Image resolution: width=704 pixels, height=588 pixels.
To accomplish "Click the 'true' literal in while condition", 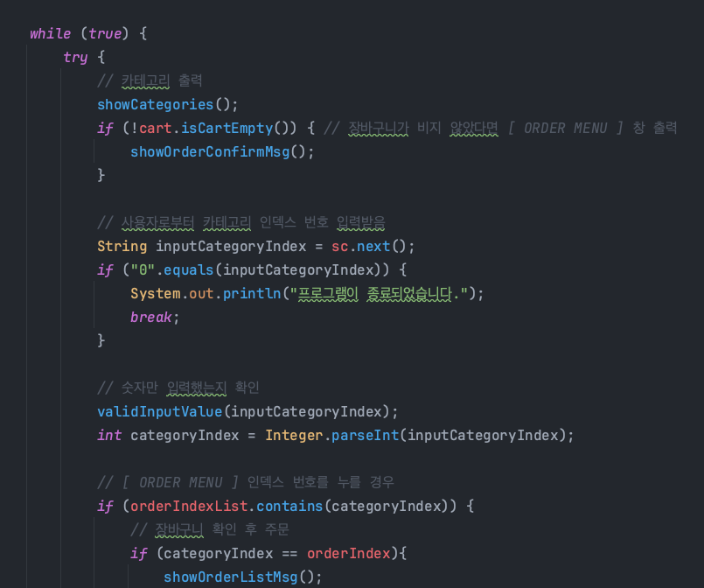I will pyautogui.click(x=105, y=34).
